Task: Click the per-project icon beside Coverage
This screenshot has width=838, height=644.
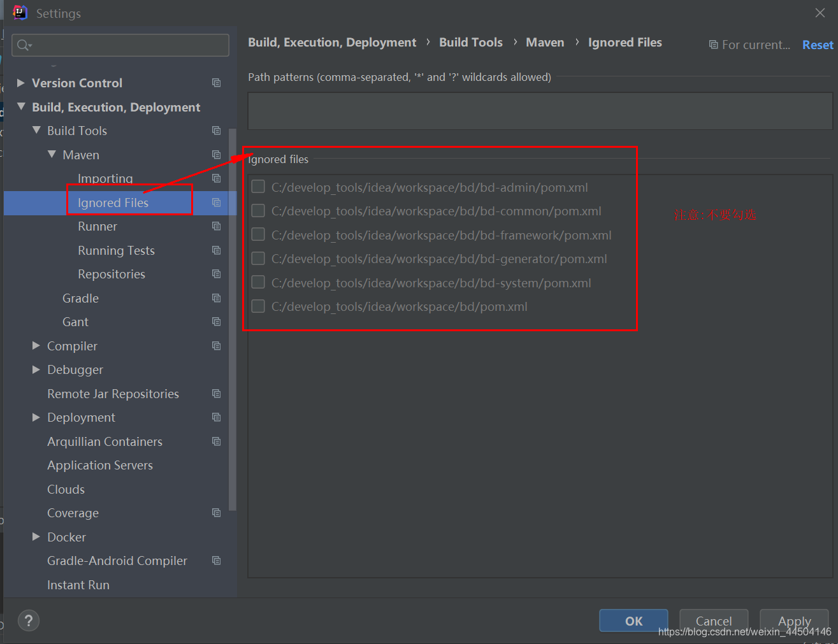Action: [x=216, y=513]
